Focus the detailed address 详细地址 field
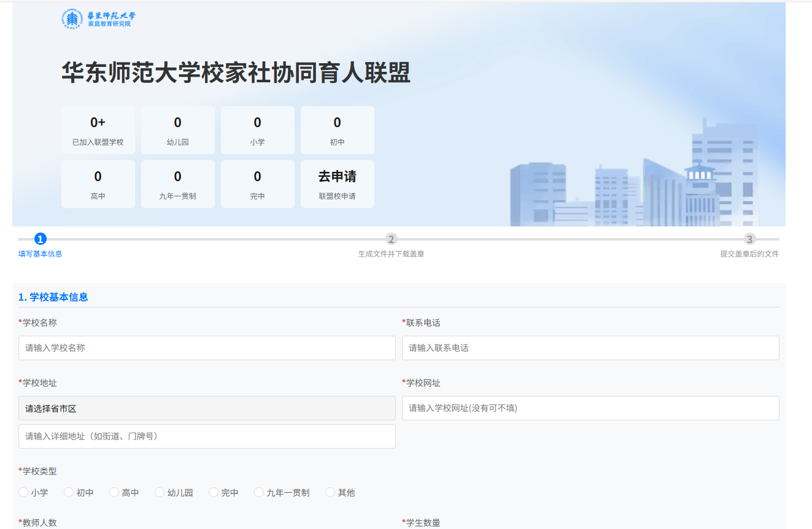 pyautogui.click(x=207, y=436)
